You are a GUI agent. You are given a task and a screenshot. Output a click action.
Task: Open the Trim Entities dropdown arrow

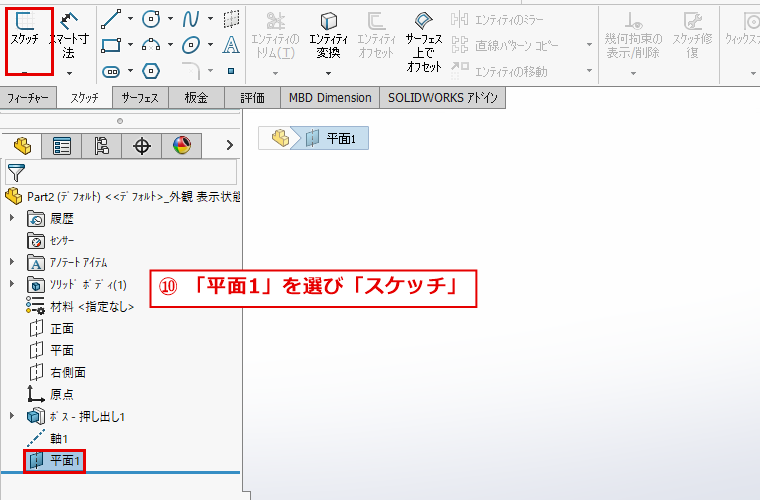pos(275,73)
